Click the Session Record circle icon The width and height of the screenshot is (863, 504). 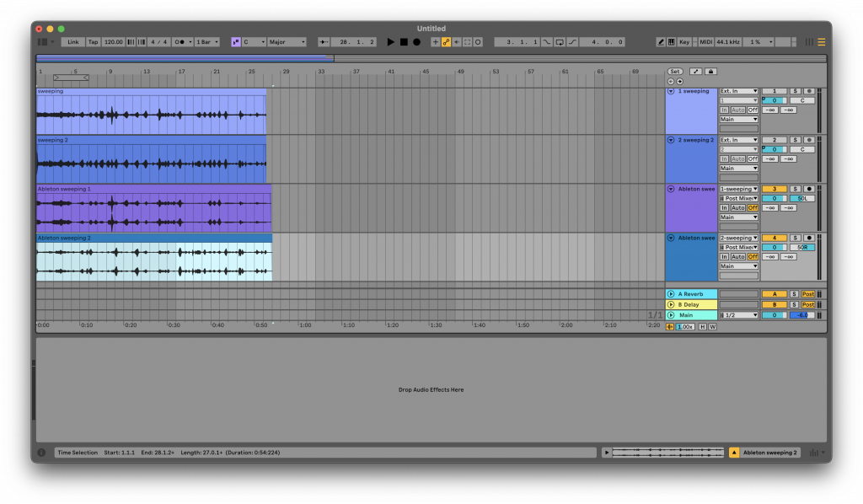coord(478,42)
